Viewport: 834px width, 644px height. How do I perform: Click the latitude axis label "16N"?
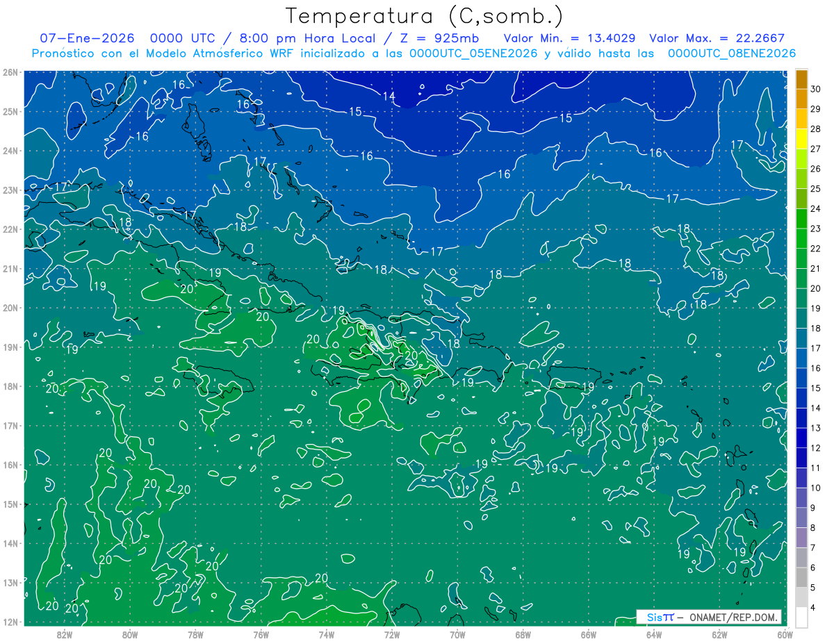10,465
